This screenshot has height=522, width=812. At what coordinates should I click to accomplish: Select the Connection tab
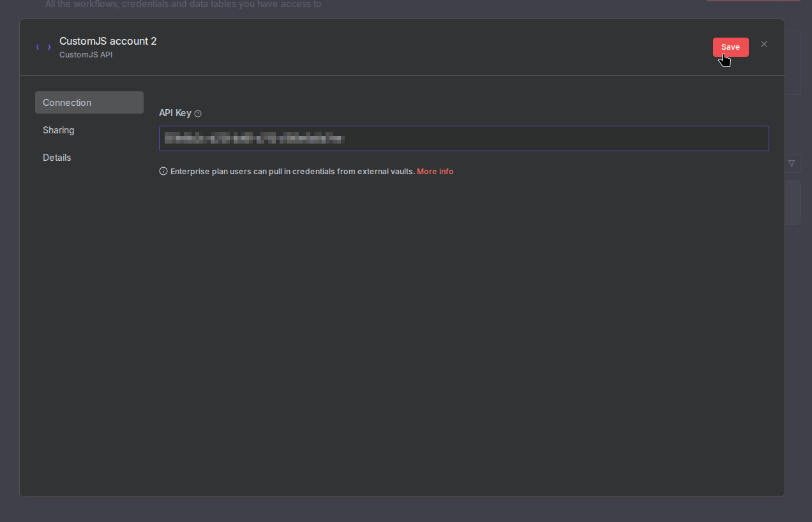(x=66, y=102)
